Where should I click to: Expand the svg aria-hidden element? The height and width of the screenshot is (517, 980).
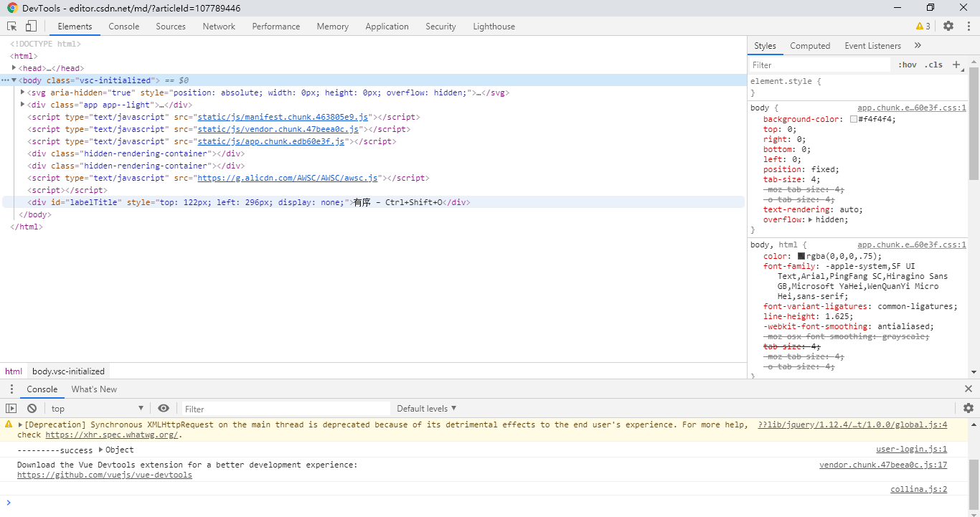(x=23, y=92)
